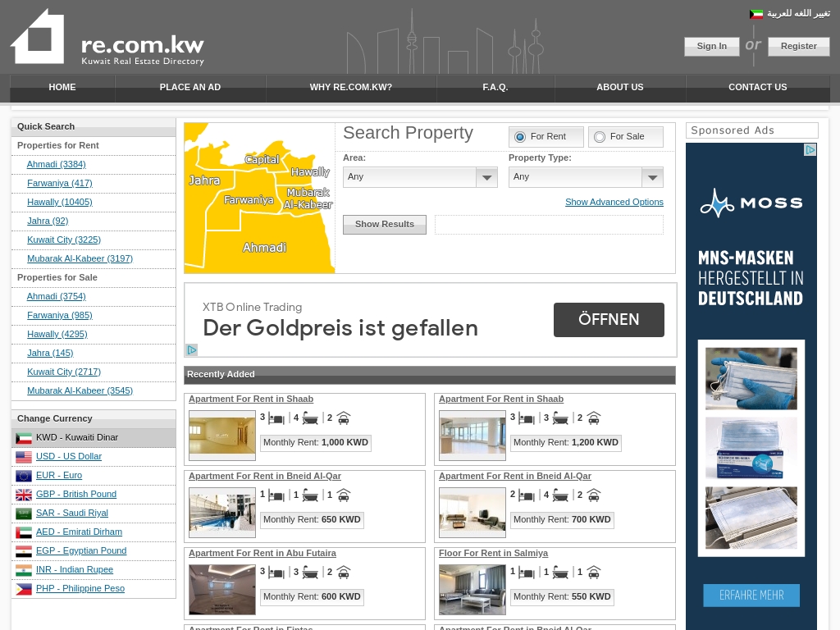
Task: Click the AdChoices icon on XTB banner
Action: click(192, 349)
